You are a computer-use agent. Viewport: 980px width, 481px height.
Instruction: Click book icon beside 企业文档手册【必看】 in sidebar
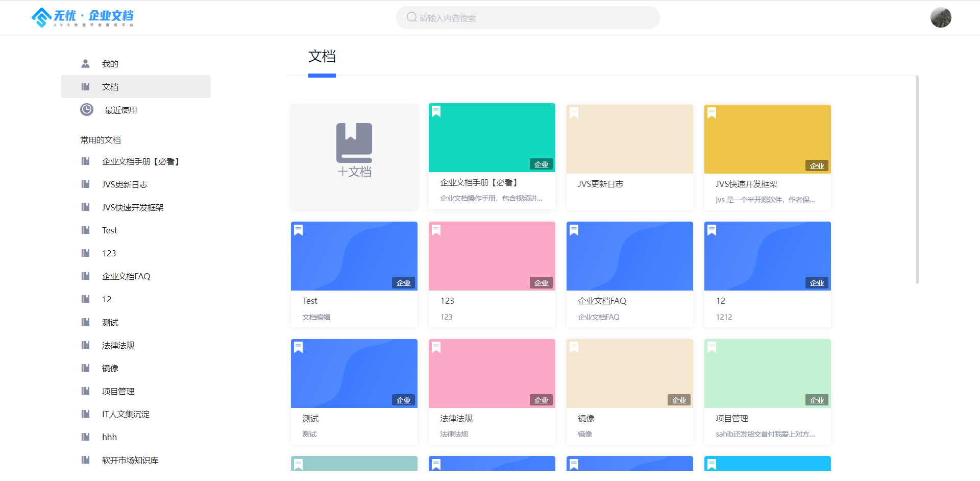[x=85, y=161]
